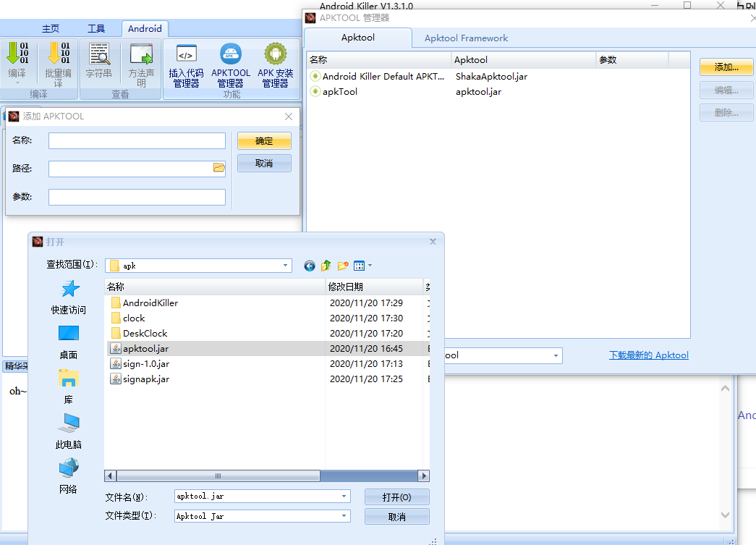Switch to the Apktool tab
756x545 pixels.
[x=358, y=38]
